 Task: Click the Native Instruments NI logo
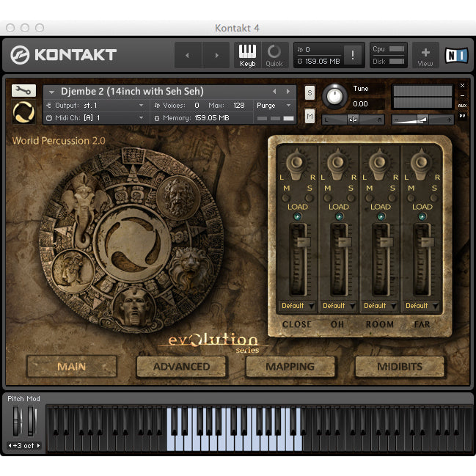click(x=456, y=55)
